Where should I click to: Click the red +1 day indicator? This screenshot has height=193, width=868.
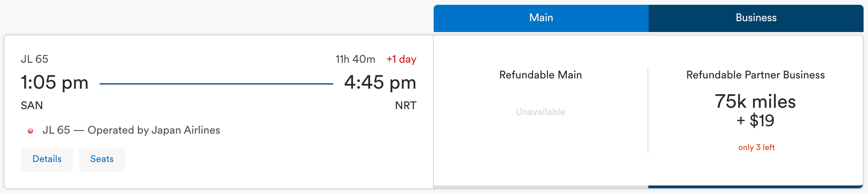pos(401,59)
